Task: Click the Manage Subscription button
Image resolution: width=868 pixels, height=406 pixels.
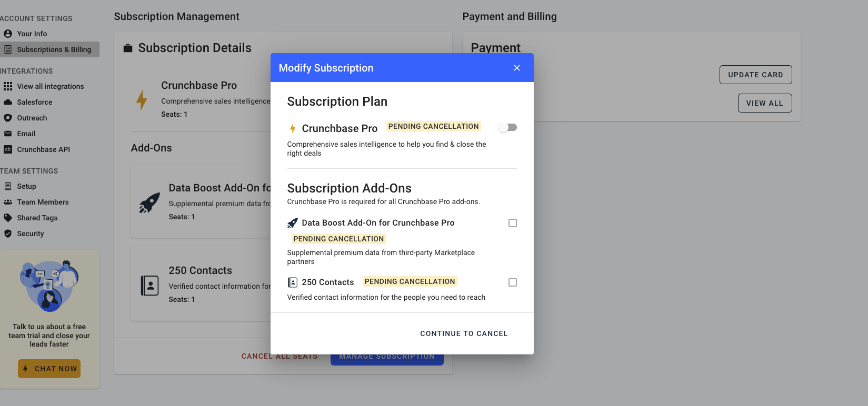Action: (x=387, y=356)
